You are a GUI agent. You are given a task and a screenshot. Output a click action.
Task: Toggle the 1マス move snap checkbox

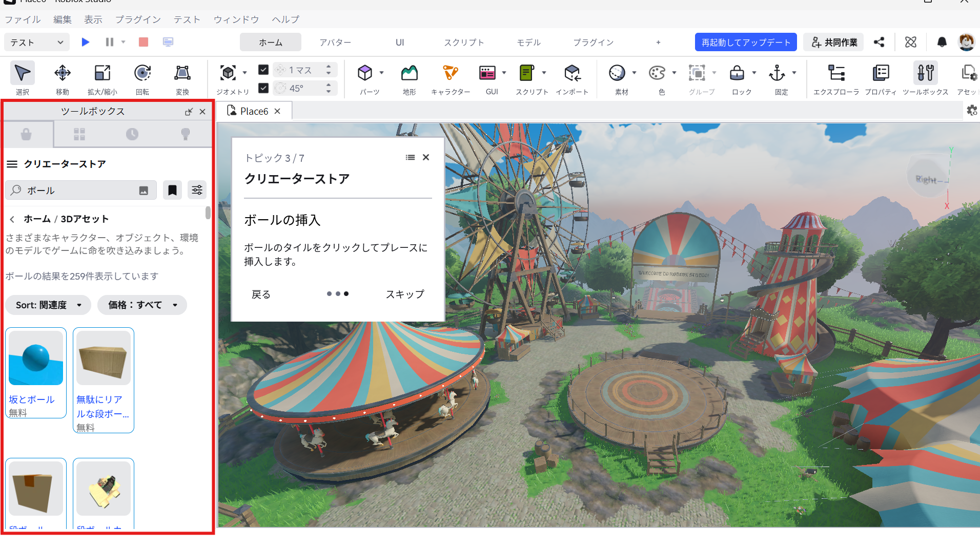[263, 69]
